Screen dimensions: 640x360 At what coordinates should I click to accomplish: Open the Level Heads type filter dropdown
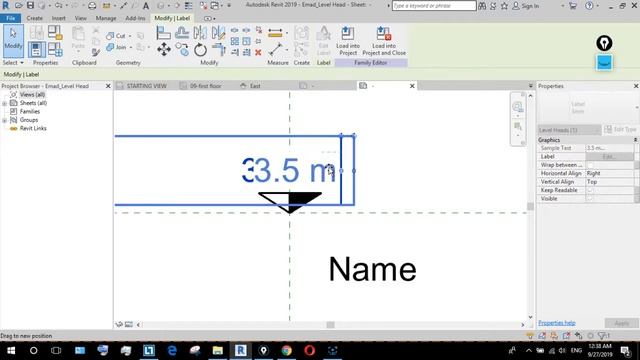(569, 130)
